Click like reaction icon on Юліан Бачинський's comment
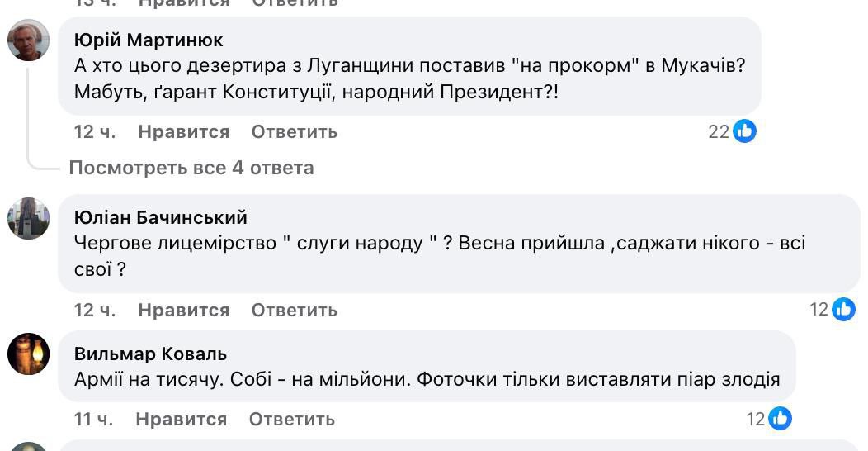The image size is (868, 451). 843,310
